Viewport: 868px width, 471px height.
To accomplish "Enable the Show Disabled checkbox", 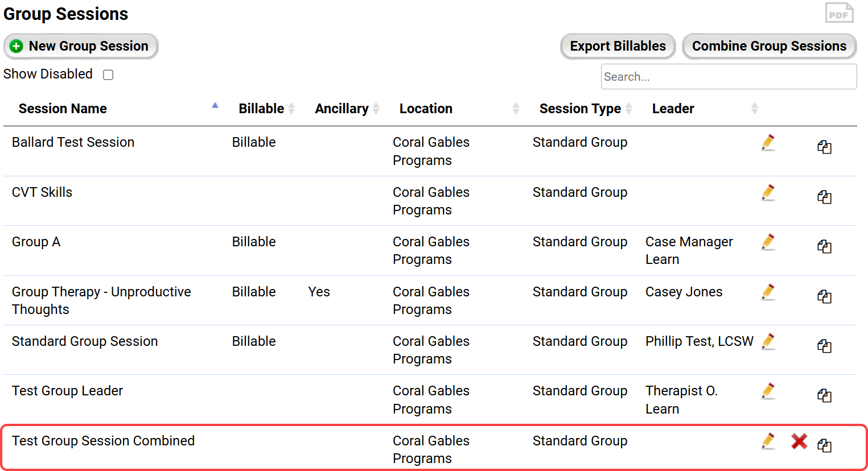I will [108, 75].
